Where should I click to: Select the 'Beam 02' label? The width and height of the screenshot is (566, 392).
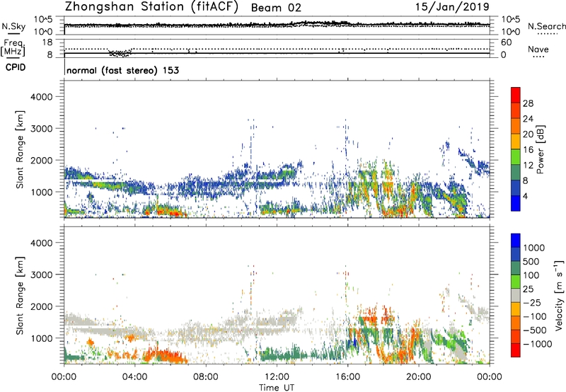click(x=276, y=8)
